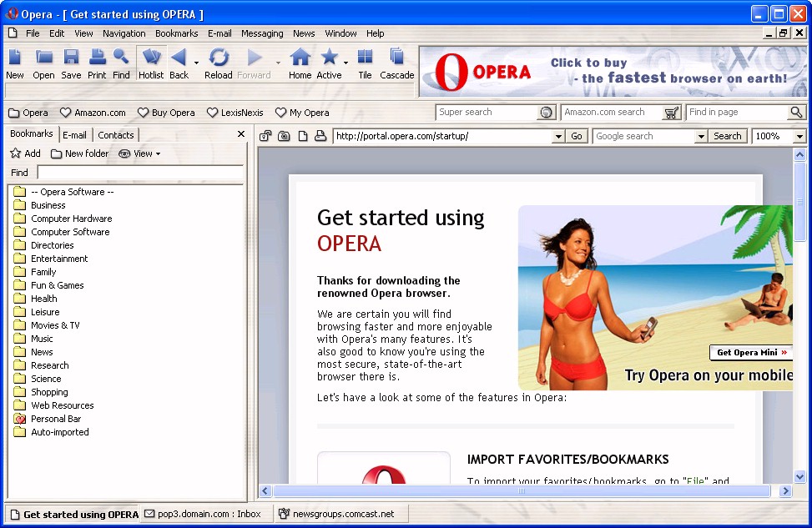Add a new bookmark with the star

coord(25,153)
